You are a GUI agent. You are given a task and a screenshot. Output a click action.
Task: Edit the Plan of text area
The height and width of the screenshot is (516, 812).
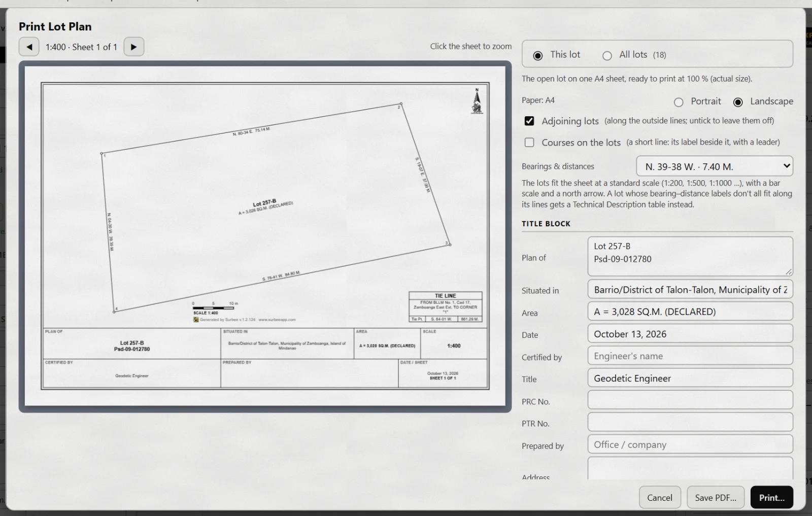coord(690,256)
